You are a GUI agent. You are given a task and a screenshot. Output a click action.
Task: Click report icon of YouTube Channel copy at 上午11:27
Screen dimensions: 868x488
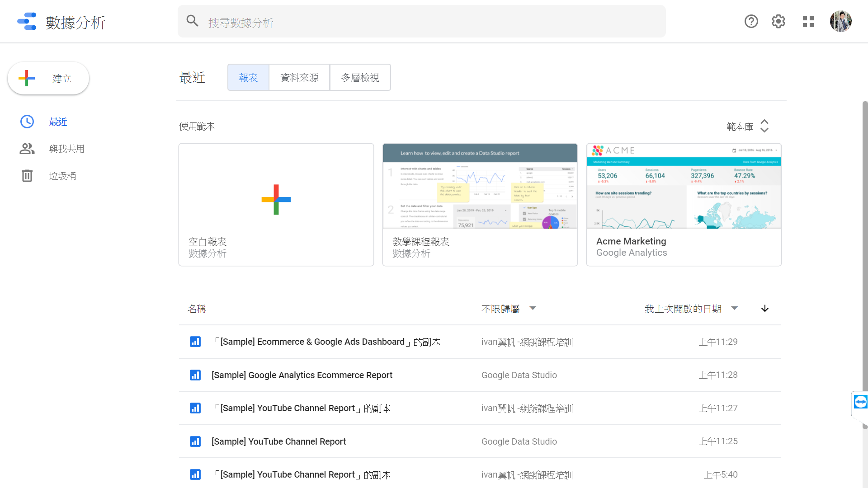195,408
